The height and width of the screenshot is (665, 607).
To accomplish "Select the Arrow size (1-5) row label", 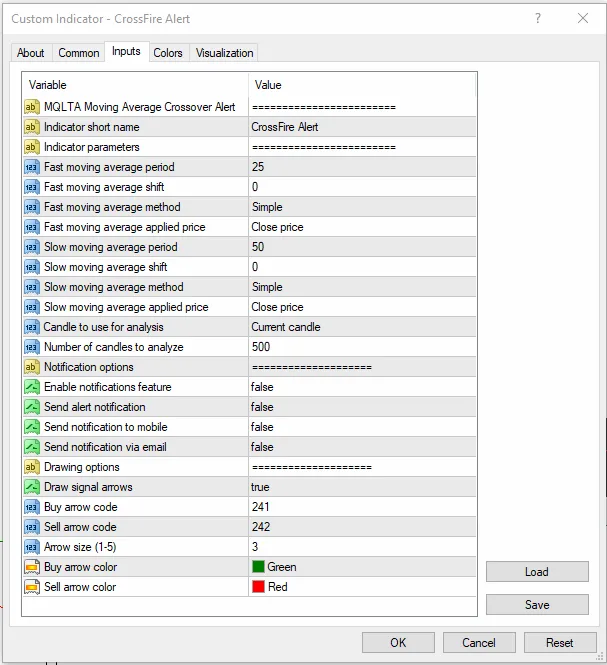I will click(80, 547).
